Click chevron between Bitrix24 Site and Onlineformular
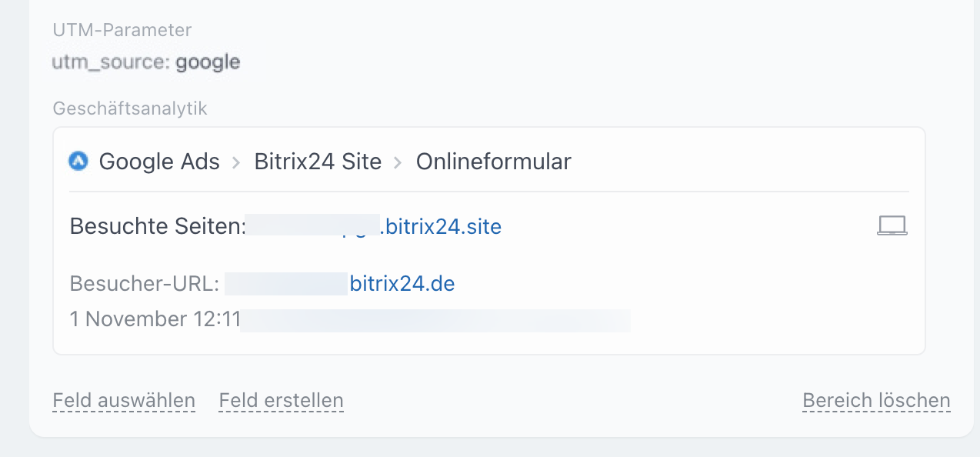Screen dimensions: 980x457 [398, 162]
